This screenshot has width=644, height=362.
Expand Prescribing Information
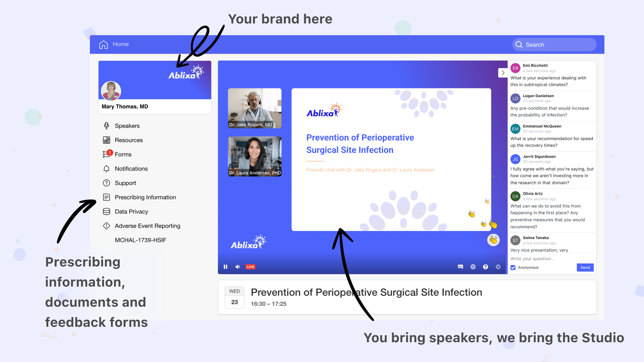145,197
